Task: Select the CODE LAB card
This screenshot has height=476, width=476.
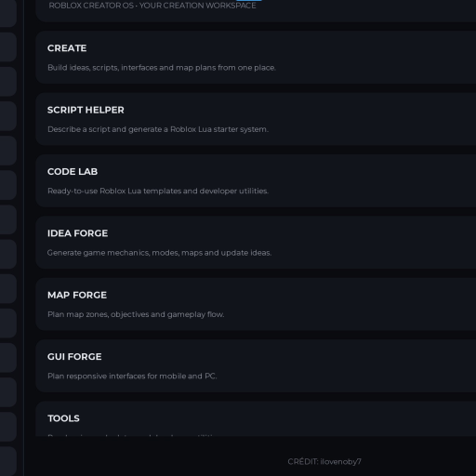Action: click(256, 180)
